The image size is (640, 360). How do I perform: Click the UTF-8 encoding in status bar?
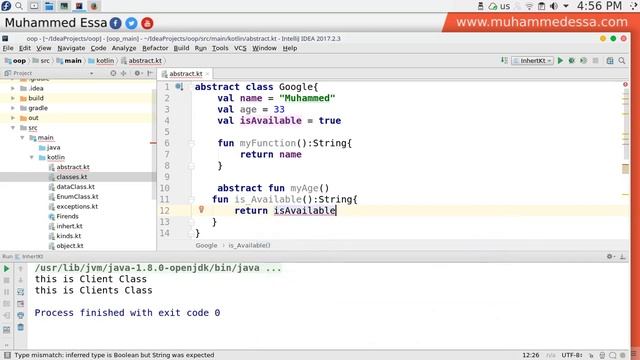[571, 355]
